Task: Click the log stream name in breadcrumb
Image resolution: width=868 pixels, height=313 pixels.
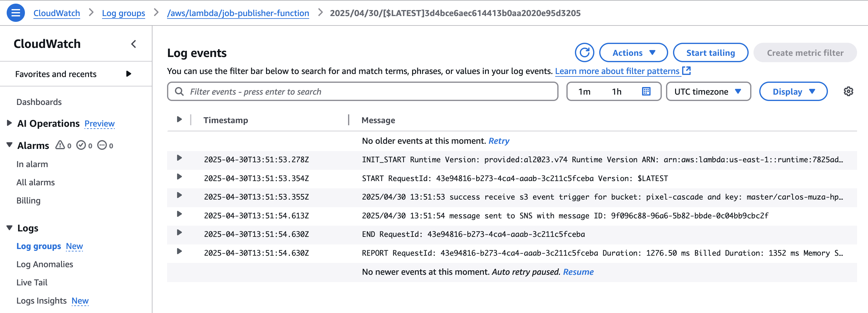Action: pos(455,13)
